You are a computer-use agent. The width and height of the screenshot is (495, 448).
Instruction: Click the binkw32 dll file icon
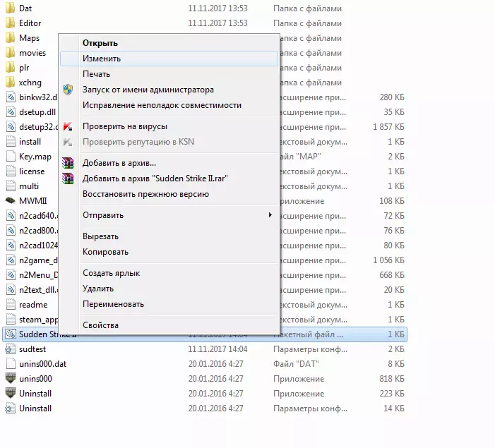[11, 97]
